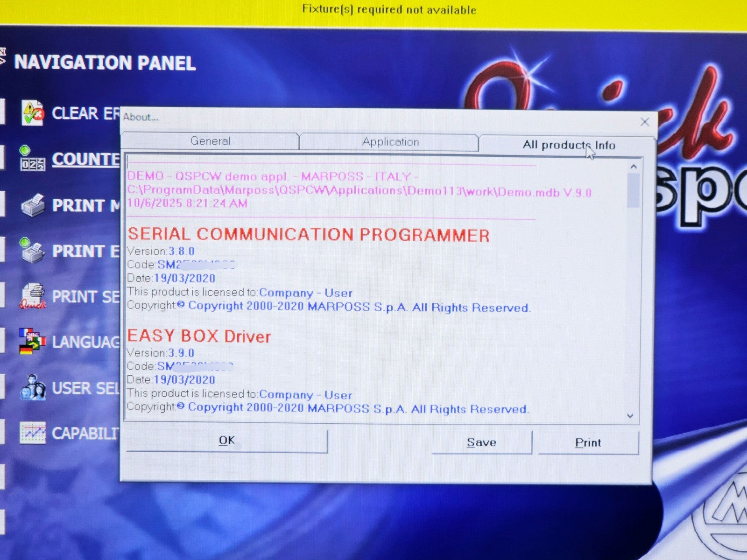Open the Language flags icon
This screenshot has width=747, height=560.
point(33,342)
